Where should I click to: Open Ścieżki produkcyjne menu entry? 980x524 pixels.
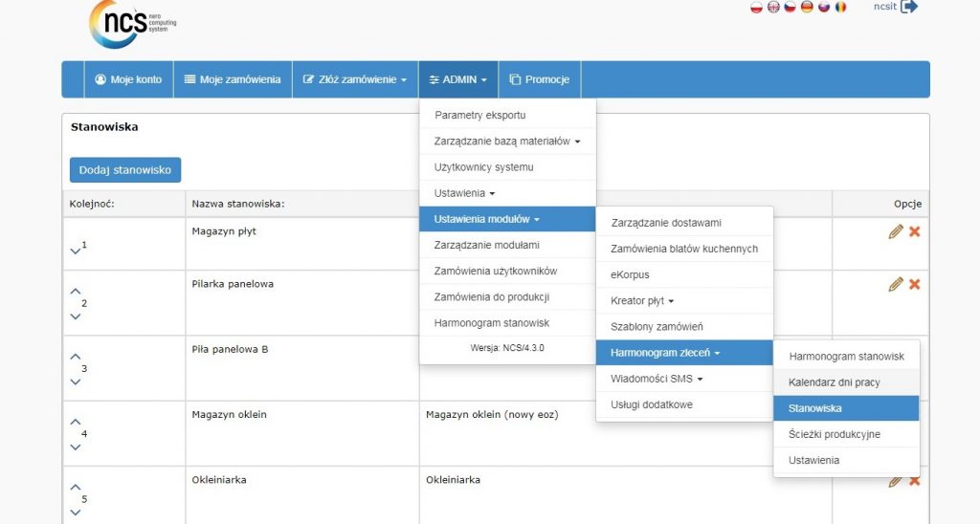834,434
